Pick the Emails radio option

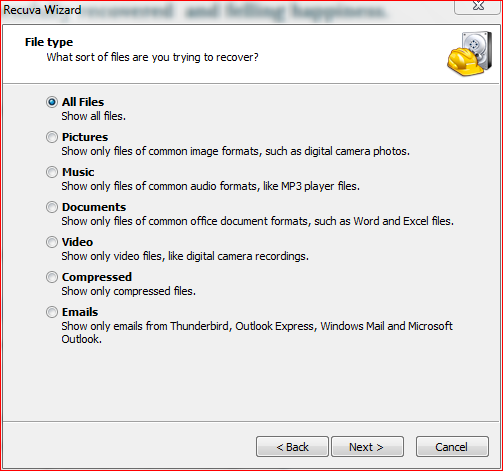pyautogui.click(x=52, y=312)
